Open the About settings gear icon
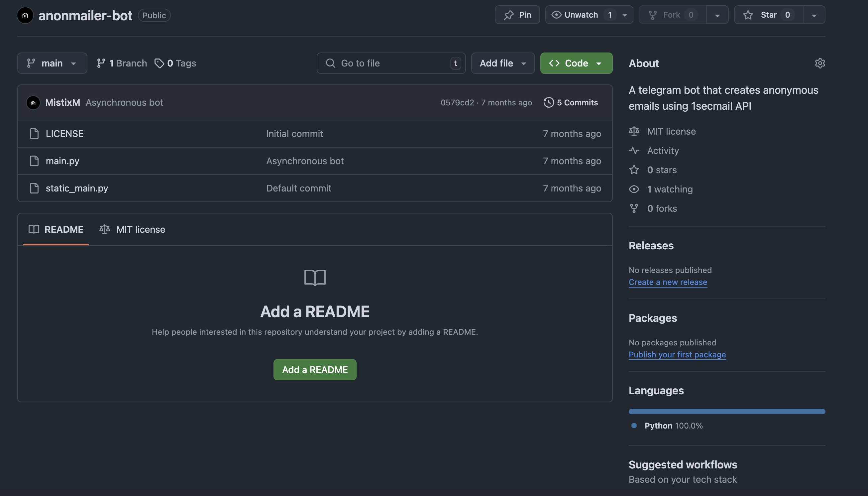 point(820,63)
